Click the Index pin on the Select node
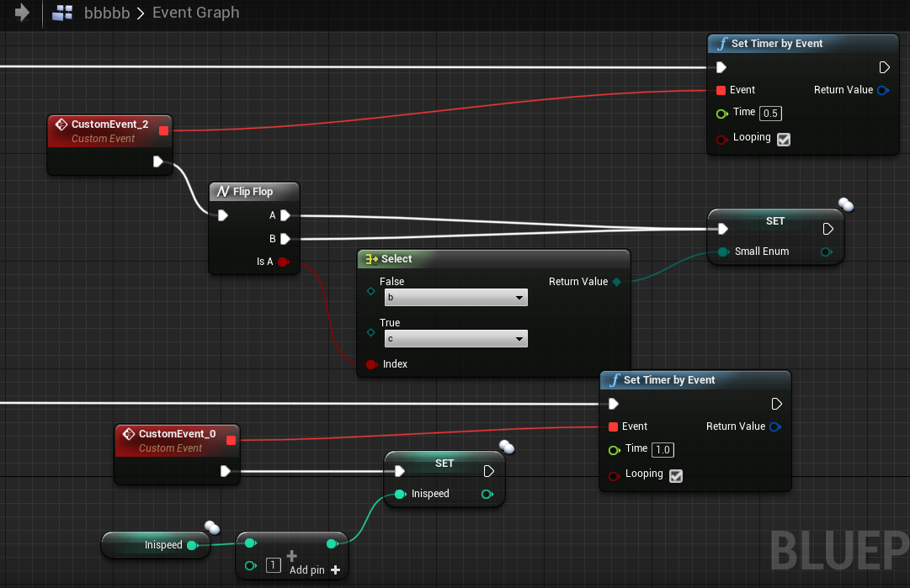The image size is (910, 588). [x=370, y=363]
